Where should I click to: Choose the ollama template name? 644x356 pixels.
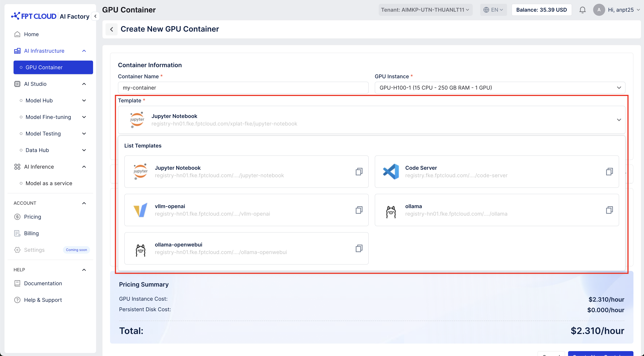(413, 206)
